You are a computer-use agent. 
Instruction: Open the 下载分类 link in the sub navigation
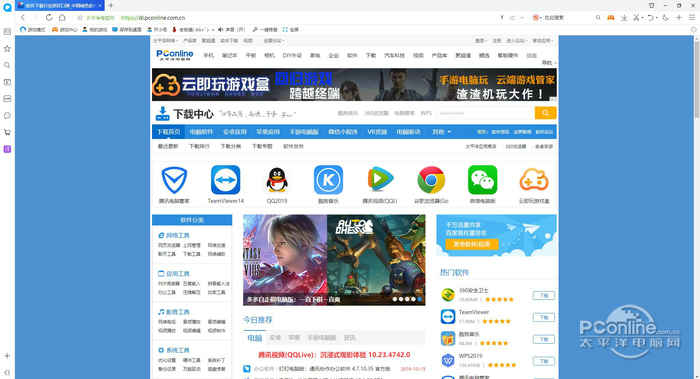[x=230, y=146]
